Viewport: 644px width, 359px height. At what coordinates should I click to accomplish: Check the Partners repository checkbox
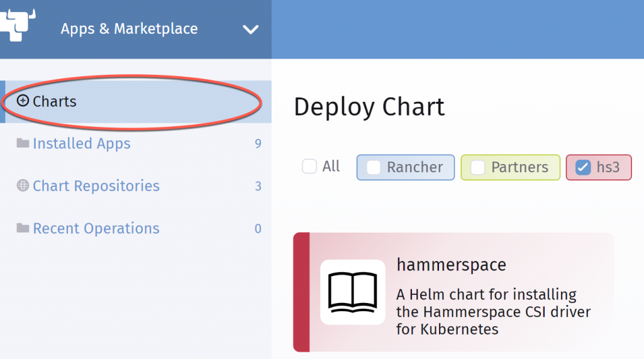[478, 167]
